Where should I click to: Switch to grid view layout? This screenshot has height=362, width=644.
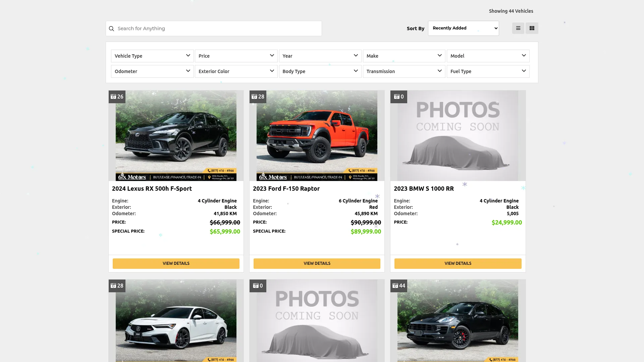pyautogui.click(x=532, y=28)
